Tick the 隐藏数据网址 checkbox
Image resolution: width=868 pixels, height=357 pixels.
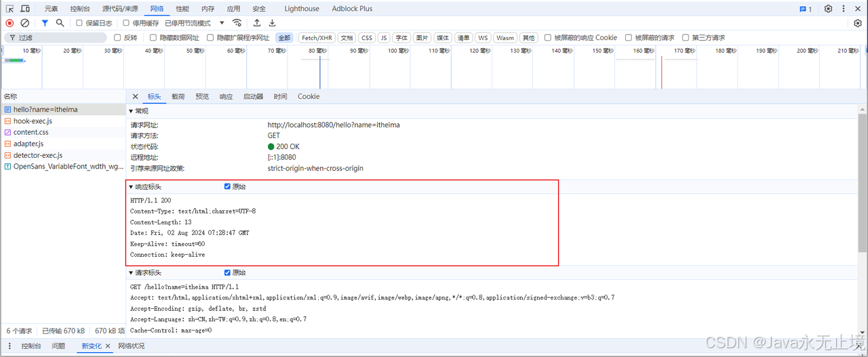pyautogui.click(x=153, y=38)
